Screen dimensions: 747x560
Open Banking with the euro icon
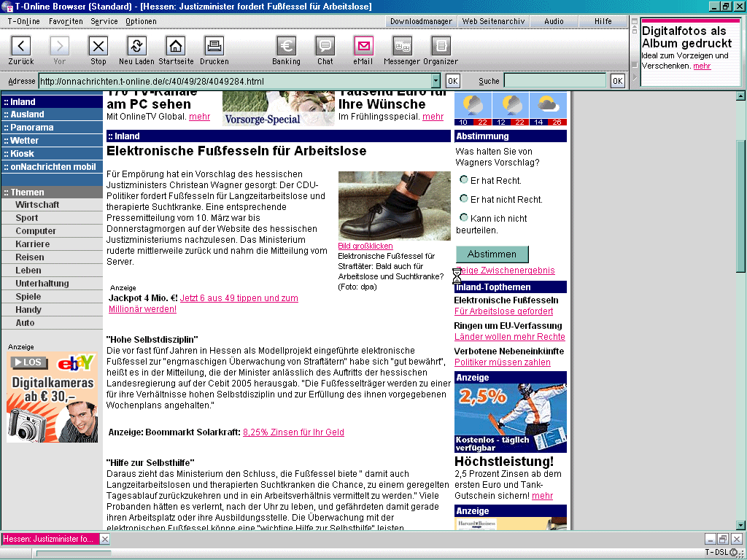point(287,47)
